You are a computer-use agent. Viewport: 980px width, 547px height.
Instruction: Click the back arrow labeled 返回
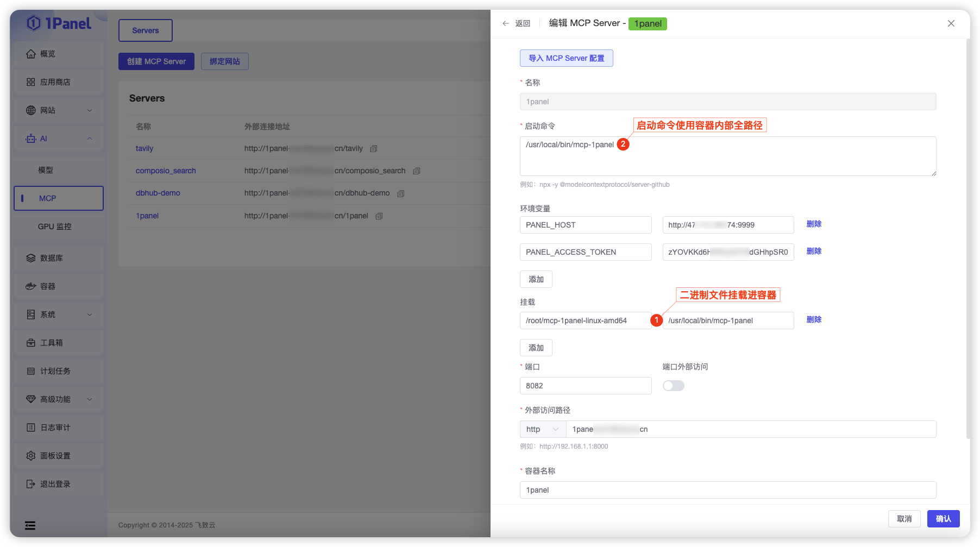(x=516, y=23)
